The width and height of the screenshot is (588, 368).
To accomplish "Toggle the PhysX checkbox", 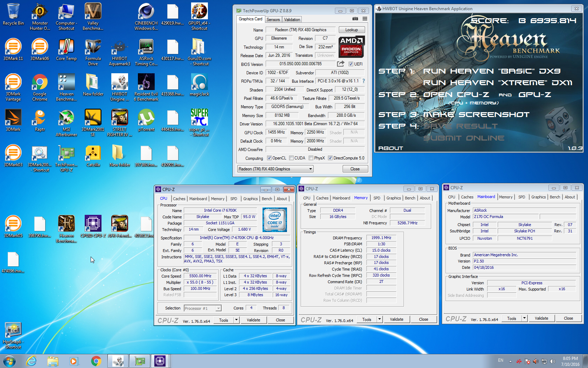I will pos(311,158).
